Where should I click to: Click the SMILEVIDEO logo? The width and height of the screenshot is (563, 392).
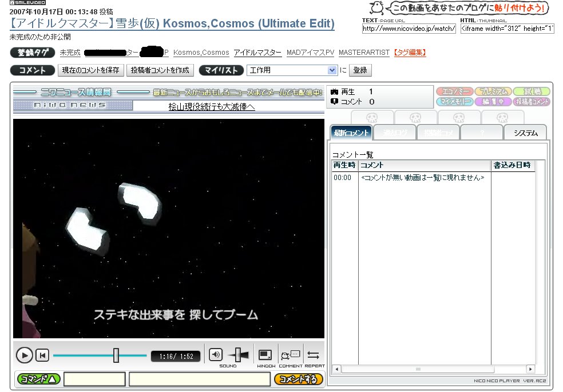[27, 2]
